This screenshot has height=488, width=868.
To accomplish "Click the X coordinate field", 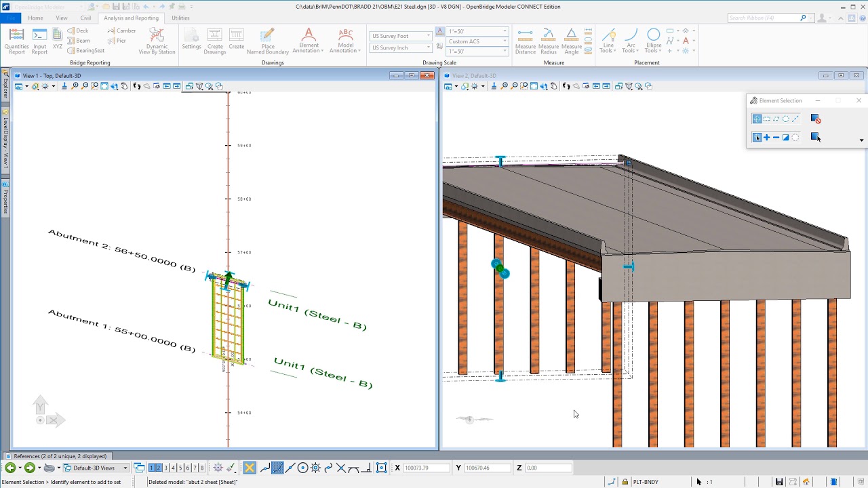I will coord(427,468).
